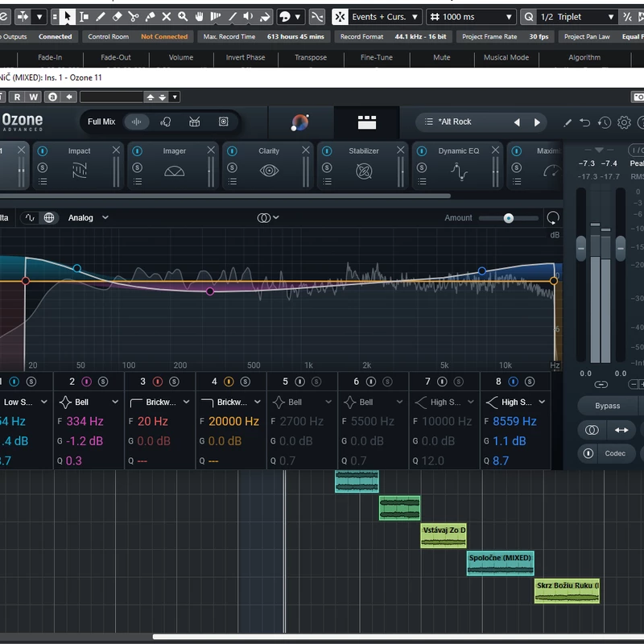Click the reset loop icon beside Amount

pyautogui.click(x=553, y=217)
